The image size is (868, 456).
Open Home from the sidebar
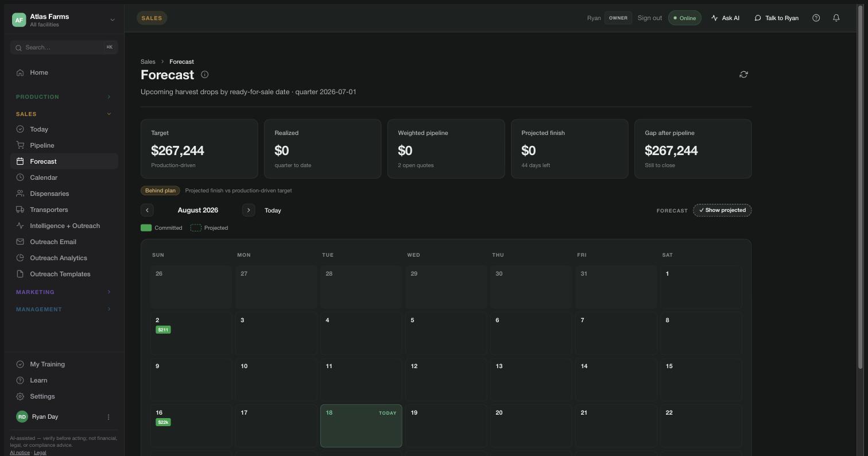(x=64, y=72)
